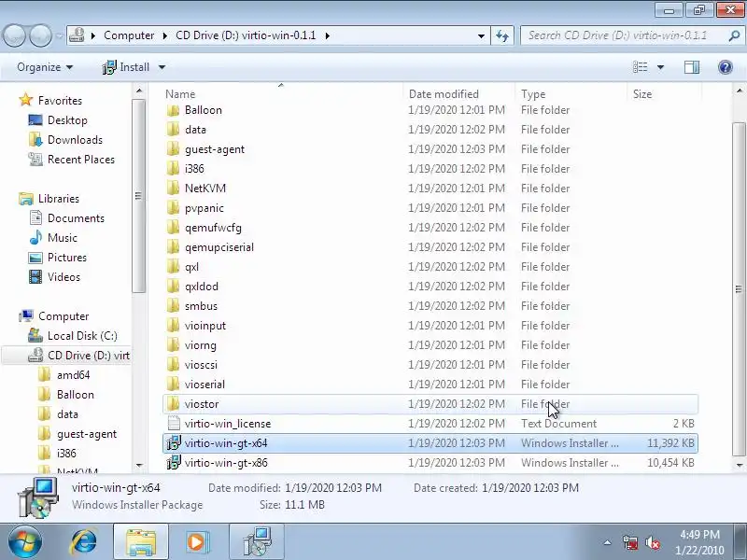Sort by the Type column header
Image resolution: width=747 pixels, height=560 pixels.
coord(571,94)
